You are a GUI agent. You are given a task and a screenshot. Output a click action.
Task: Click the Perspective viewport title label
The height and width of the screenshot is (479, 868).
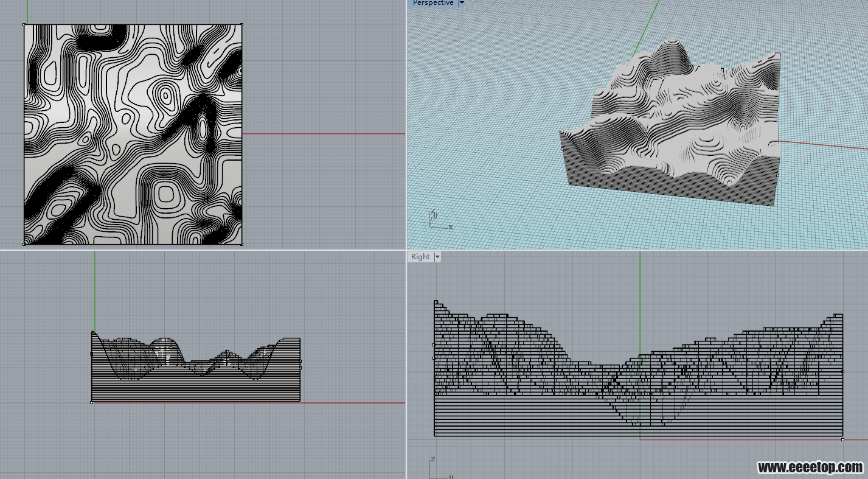[x=433, y=3]
